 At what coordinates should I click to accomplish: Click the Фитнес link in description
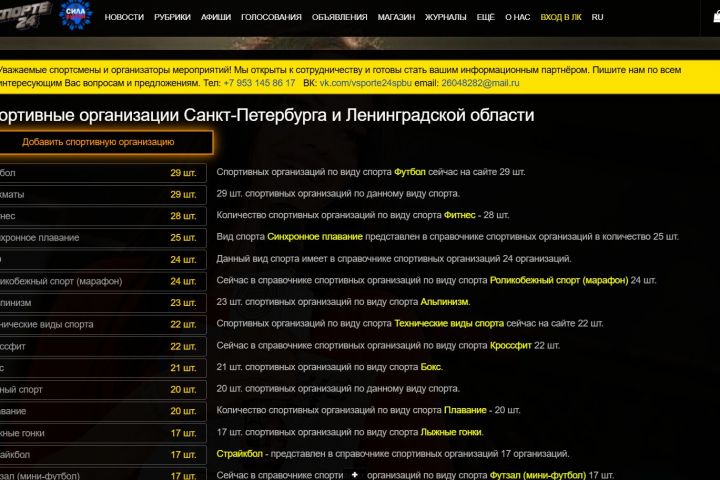pos(460,215)
